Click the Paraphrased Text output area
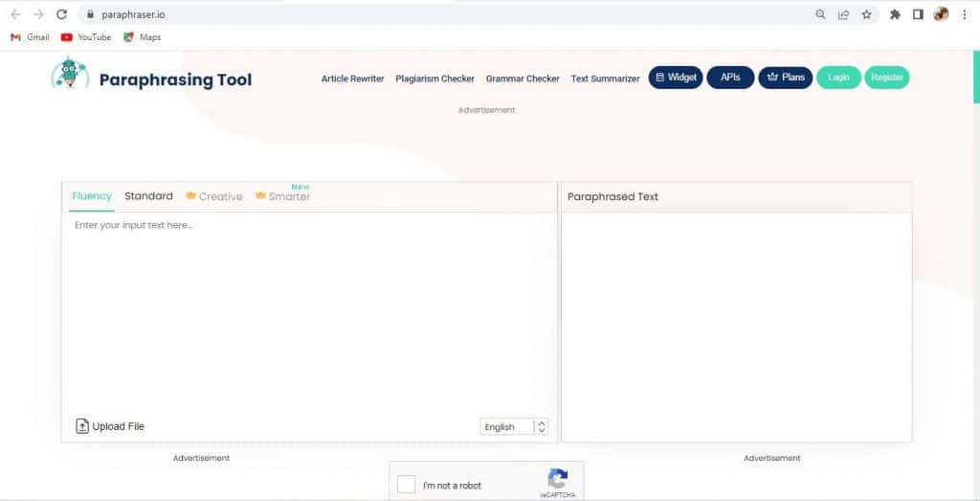Screen dimensions: 980x501 (x=736, y=327)
